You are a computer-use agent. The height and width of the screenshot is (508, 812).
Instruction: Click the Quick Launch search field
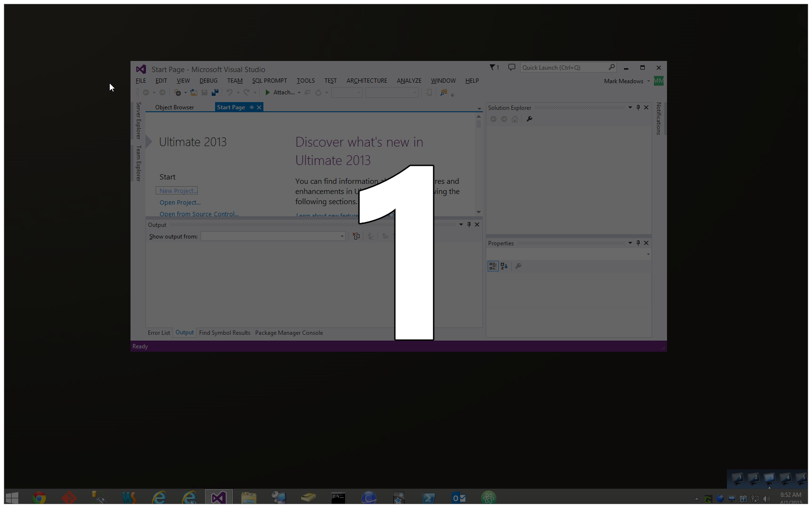[563, 68]
